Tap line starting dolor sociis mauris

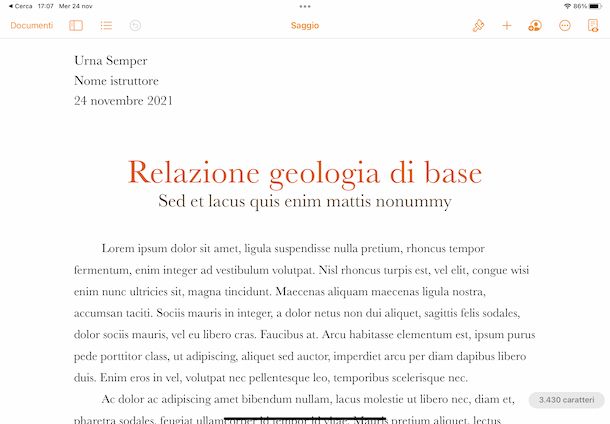[305, 335]
